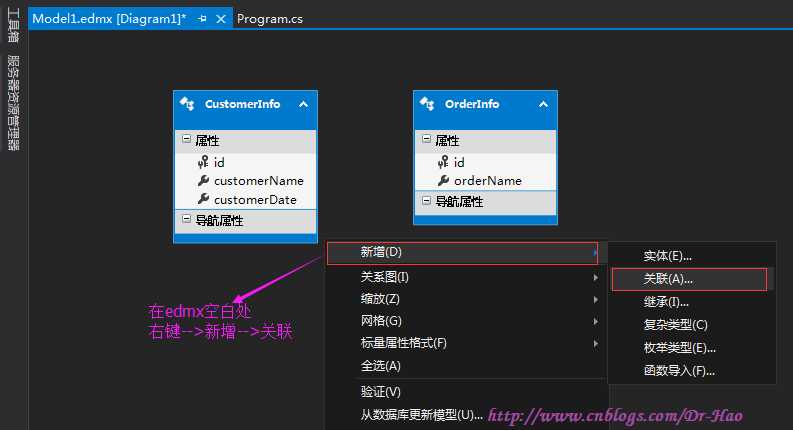This screenshot has width=793, height=430.
Task: Open the 网格(G) submenu arrow
Action: (595, 321)
